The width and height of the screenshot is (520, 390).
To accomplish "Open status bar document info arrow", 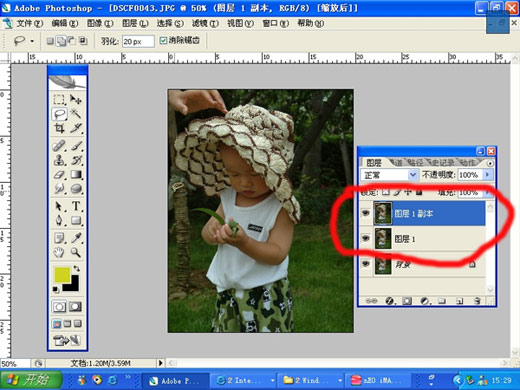I will 160,363.
